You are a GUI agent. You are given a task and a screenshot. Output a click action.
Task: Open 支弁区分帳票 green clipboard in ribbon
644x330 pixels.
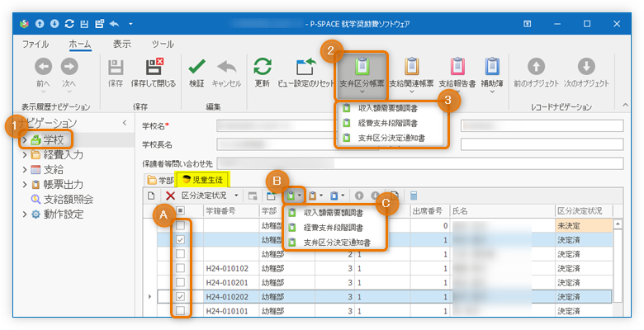362,67
